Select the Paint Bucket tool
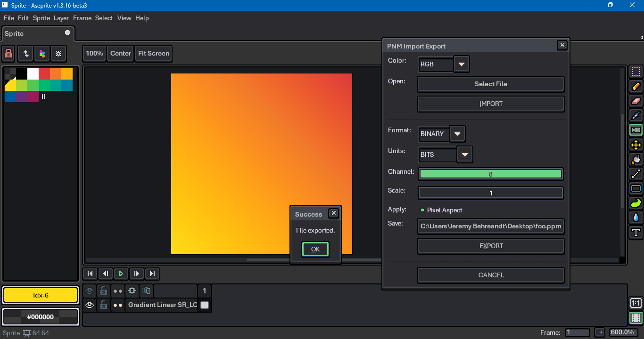This screenshot has height=339, width=644. point(636,160)
